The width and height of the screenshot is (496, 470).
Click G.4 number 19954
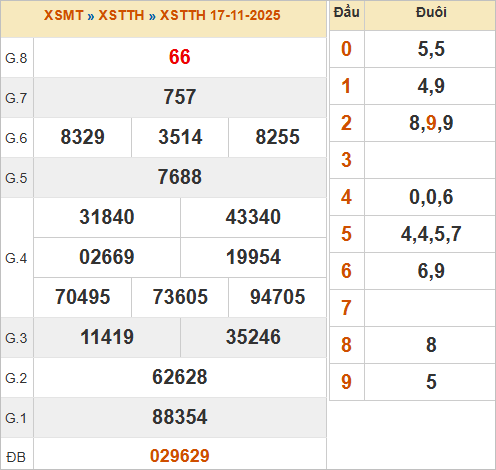253,257
